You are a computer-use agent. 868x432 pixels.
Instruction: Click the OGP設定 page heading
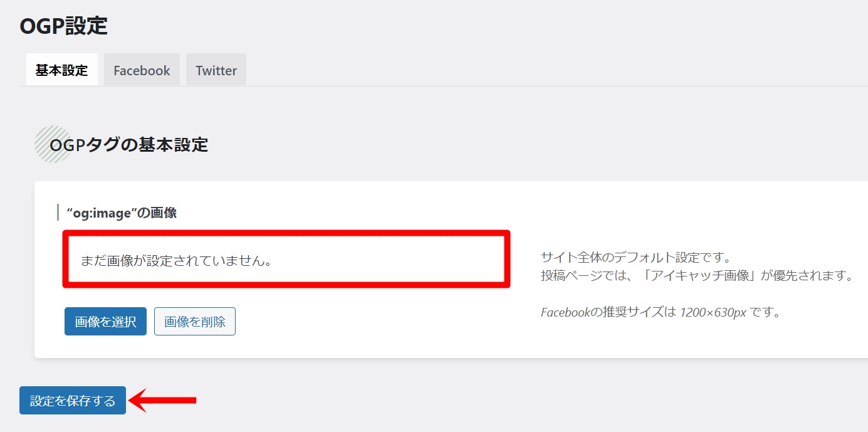click(x=64, y=26)
